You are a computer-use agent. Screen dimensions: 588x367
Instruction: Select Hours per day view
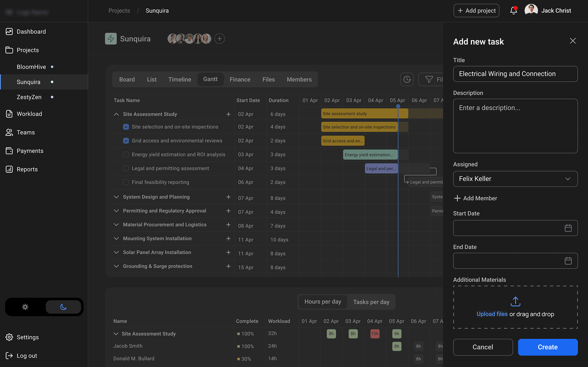coord(323,302)
